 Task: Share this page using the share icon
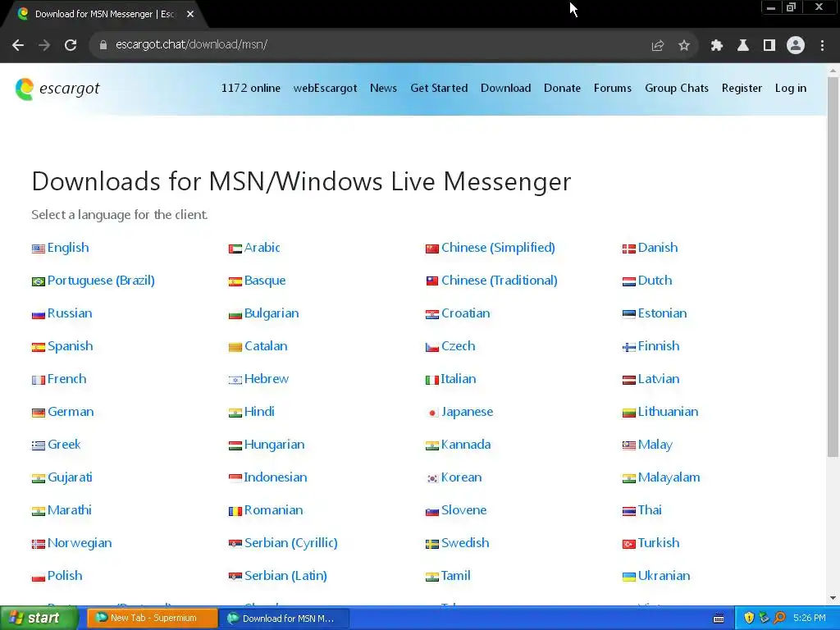point(658,46)
